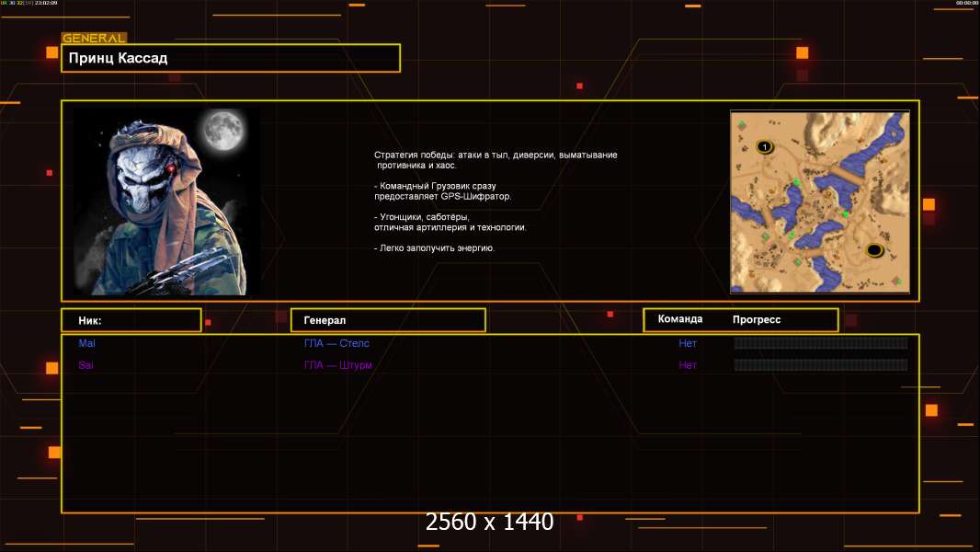Click ГЛА — Стелс general entry
This screenshot has width=980, height=552.
coord(336,343)
